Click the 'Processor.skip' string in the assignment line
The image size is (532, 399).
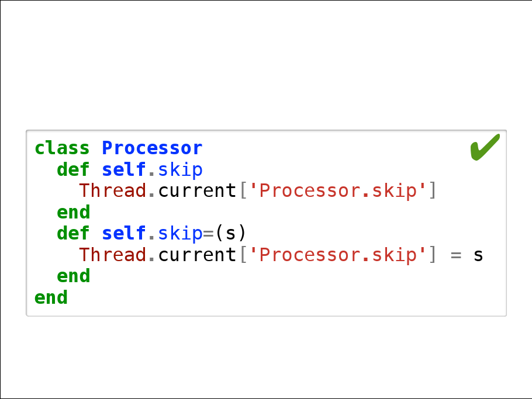pyautogui.click(x=337, y=255)
